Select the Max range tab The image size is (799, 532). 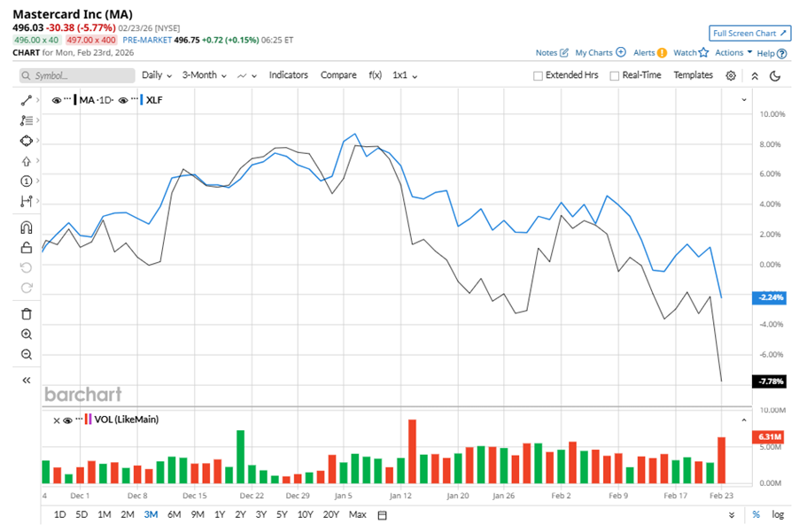358,514
